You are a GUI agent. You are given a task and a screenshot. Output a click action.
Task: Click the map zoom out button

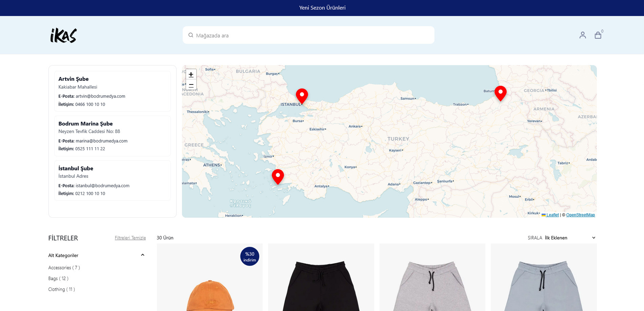(191, 85)
